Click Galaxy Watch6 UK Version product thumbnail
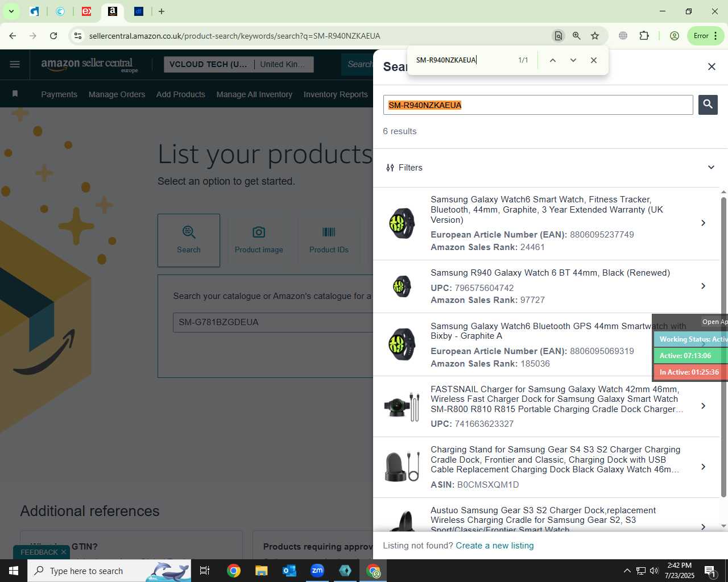The width and height of the screenshot is (728, 582). click(x=402, y=223)
